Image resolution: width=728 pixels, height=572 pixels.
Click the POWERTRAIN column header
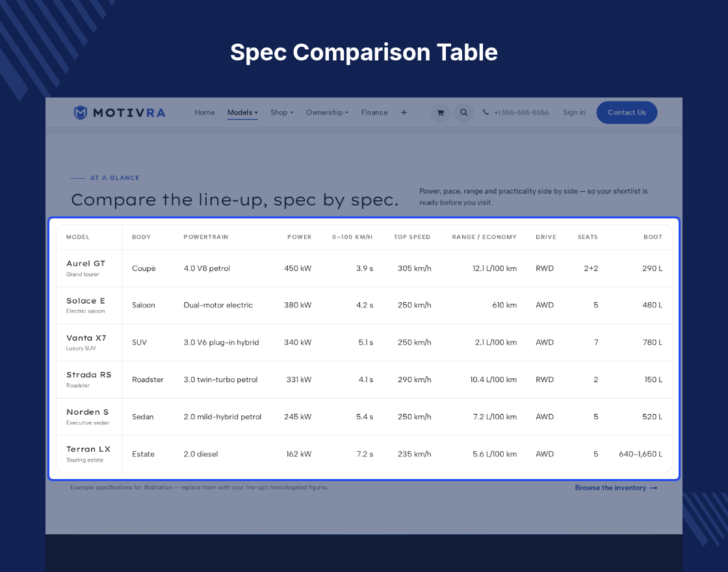tap(205, 237)
